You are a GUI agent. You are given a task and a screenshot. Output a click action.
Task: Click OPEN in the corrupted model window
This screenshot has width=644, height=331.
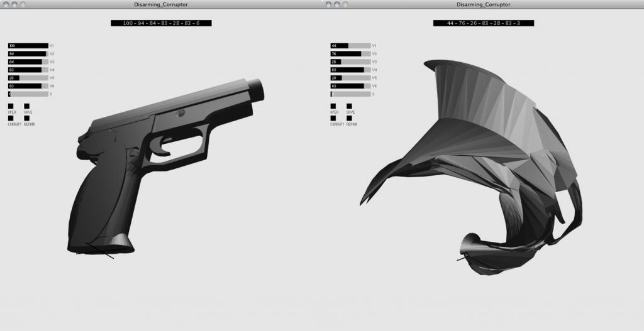[x=333, y=106]
